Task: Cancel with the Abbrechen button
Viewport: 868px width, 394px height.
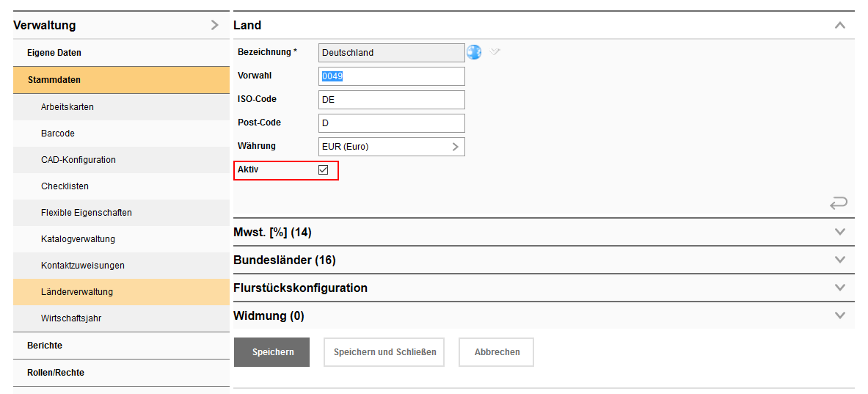Action: tap(497, 352)
